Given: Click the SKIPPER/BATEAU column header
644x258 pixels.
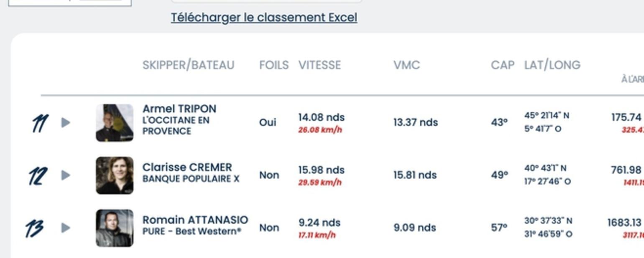Looking at the screenshot, I should (x=188, y=65).
